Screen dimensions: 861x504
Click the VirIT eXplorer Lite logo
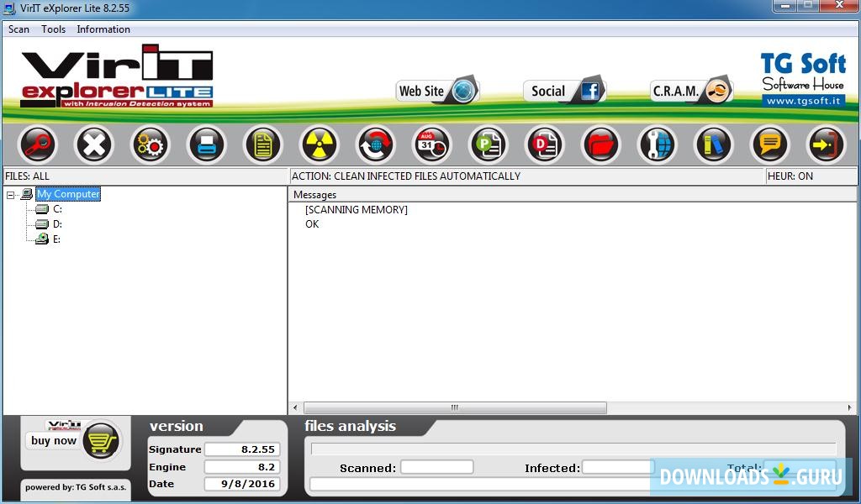[116, 76]
